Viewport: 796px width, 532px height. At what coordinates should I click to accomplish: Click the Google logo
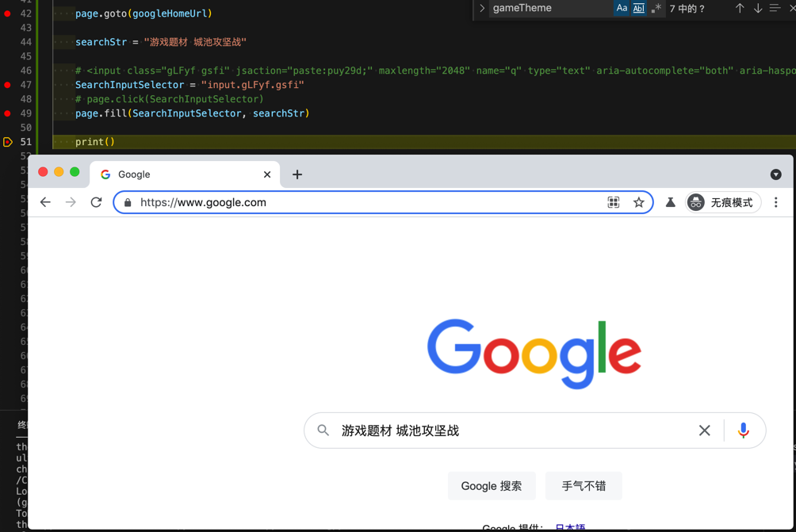(x=534, y=354)
